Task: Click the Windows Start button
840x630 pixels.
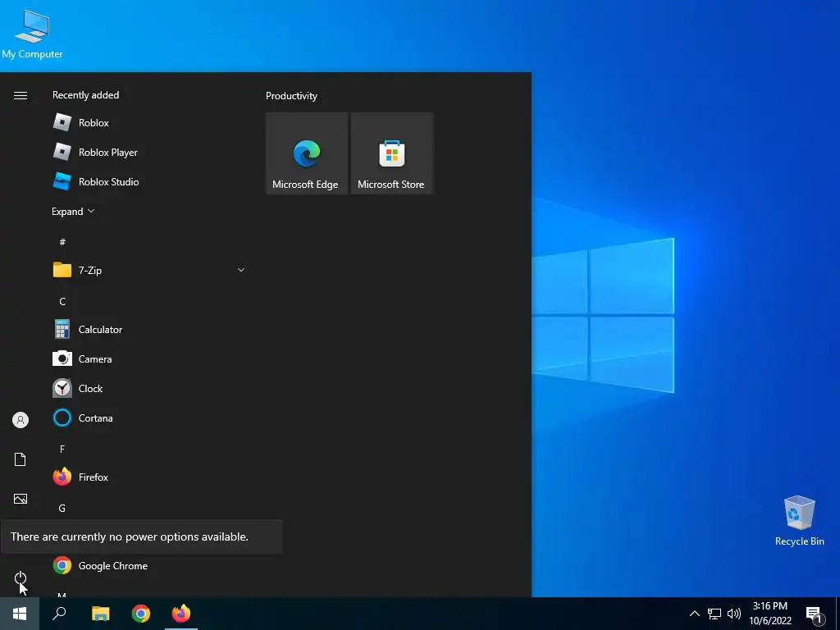Action: point(20,614)
